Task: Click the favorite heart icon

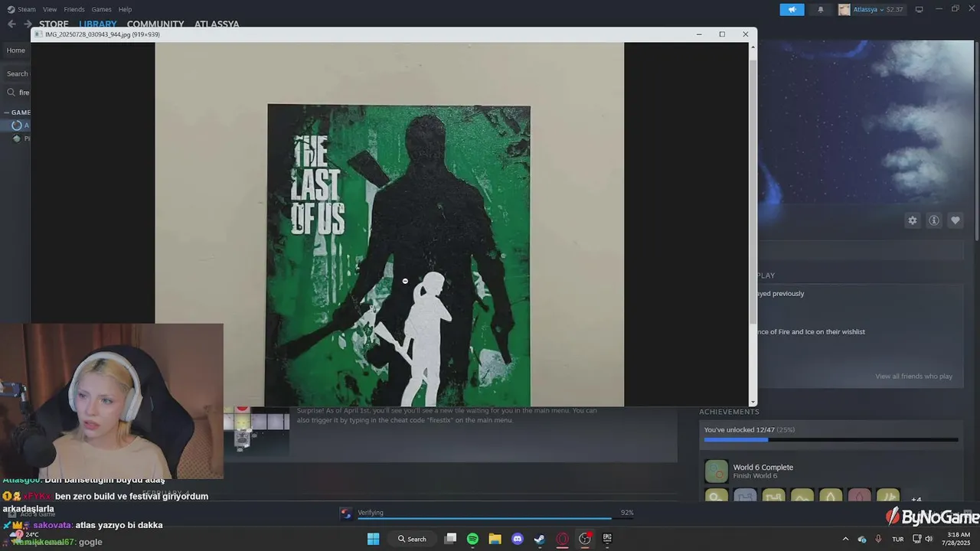Action: [955, 220]
